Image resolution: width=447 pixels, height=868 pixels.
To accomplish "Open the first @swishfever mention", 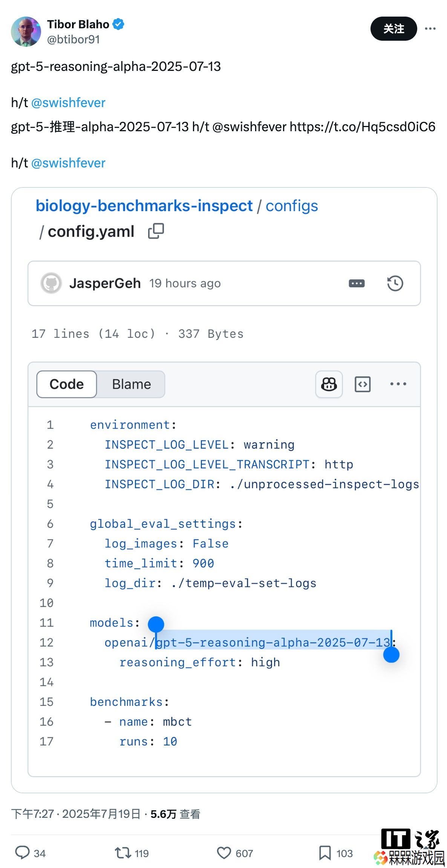I will click(x=68, y=103).
